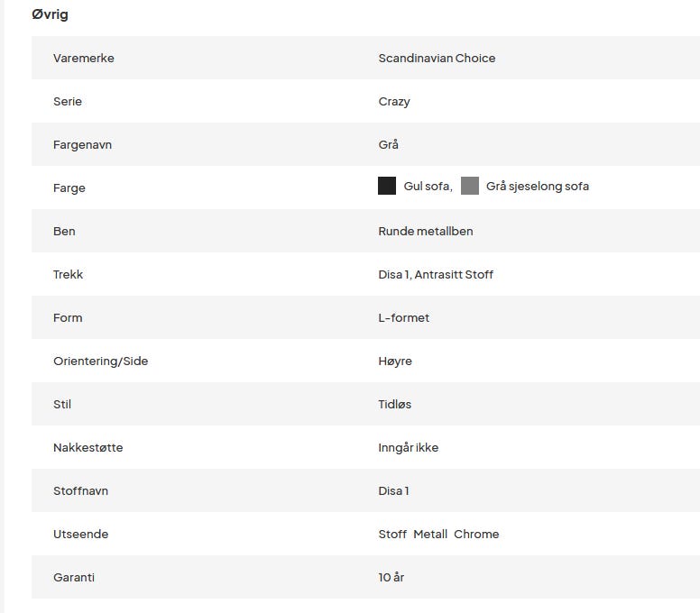Click the dark swatch beside Gul sofa
The image size is (700, 613).
pos(387,187)
